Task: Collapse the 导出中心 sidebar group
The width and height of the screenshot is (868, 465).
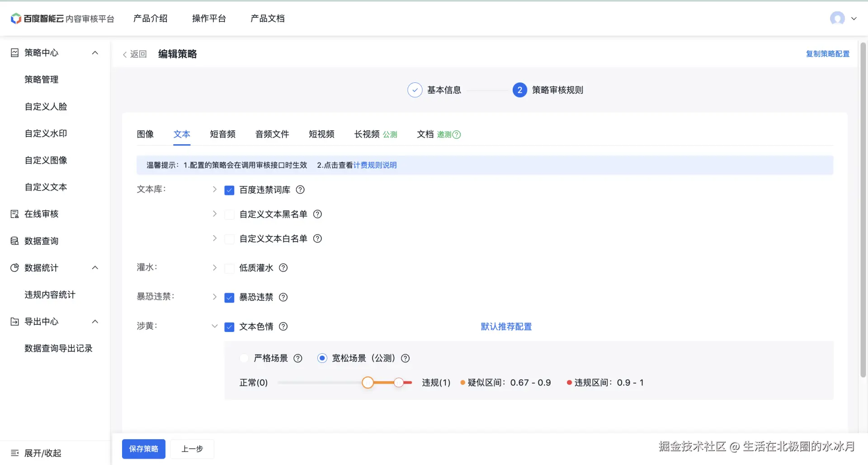Action: (x=95, y=322)
